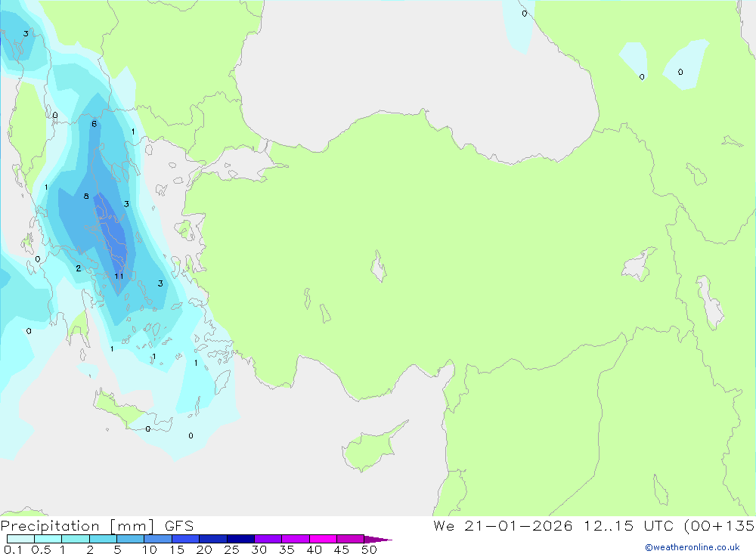Click the '12..15 UTC' time text

pos(628,526)
